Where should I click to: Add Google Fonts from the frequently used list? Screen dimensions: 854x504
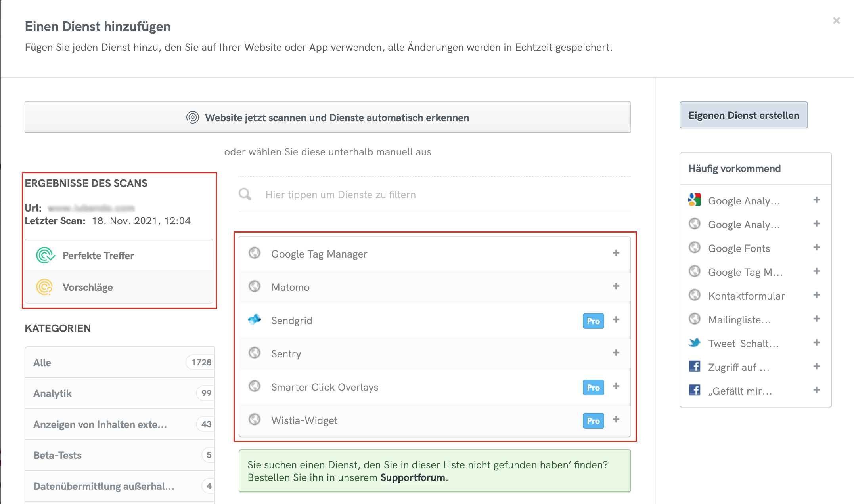[816, 248]
